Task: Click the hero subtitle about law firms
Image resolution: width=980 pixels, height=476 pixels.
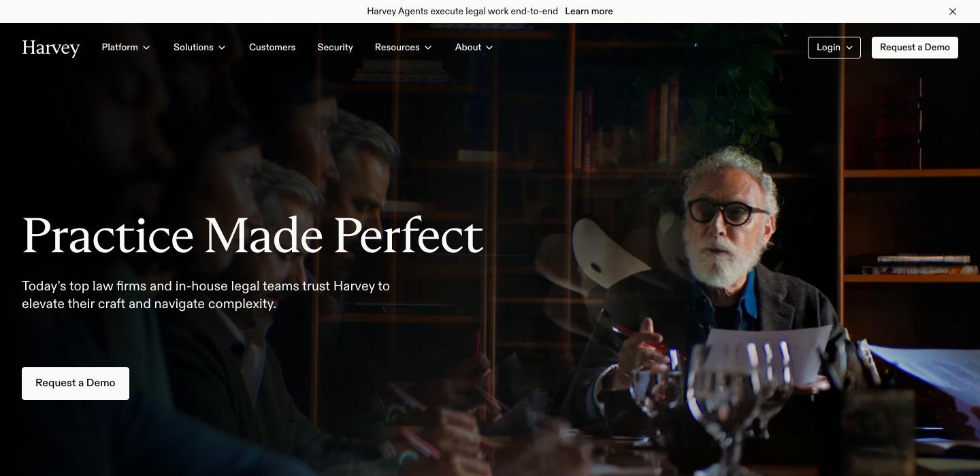Action: (x=206, y=295)
